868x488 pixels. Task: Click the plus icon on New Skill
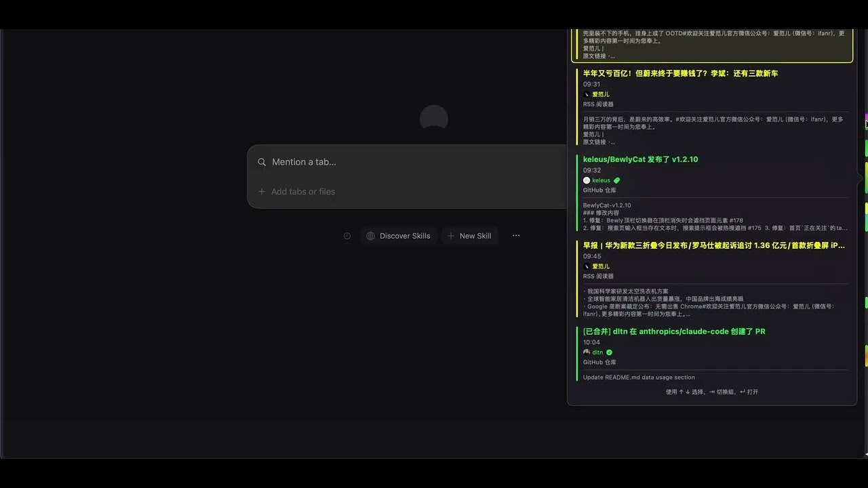pyautogui.click(x=450, y=235)
